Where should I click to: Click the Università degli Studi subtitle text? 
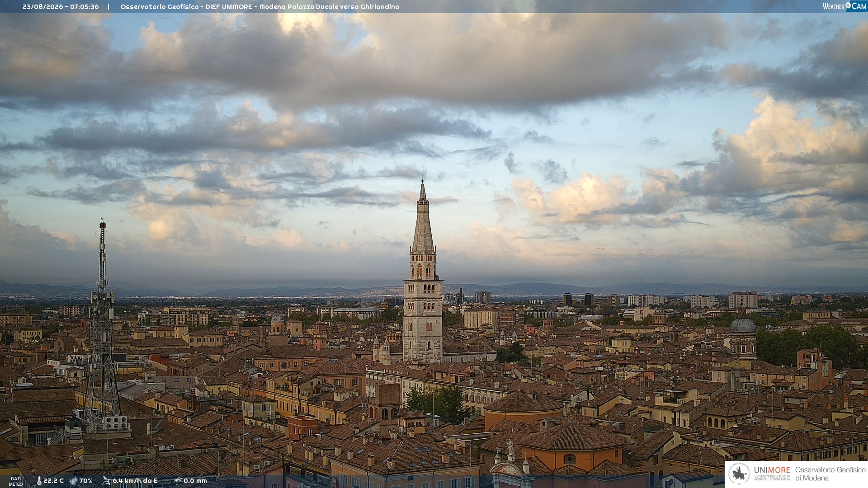(772, 478)
